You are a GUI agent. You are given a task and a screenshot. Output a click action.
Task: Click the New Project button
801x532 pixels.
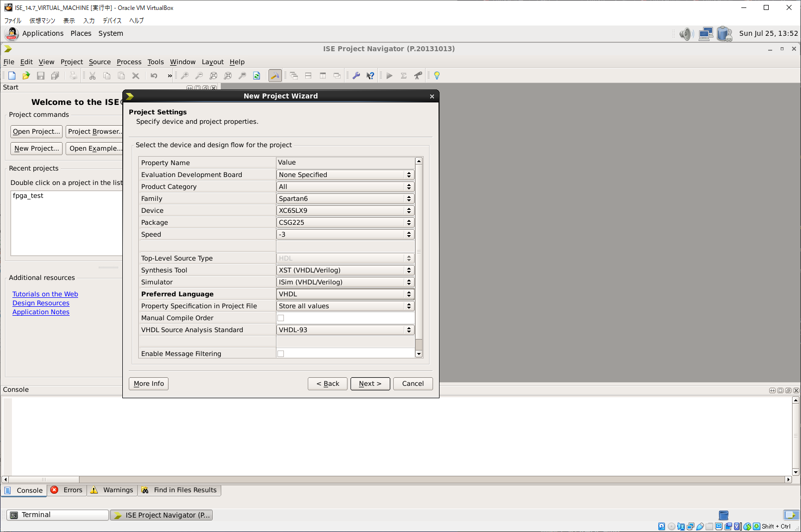coord(36,149)
